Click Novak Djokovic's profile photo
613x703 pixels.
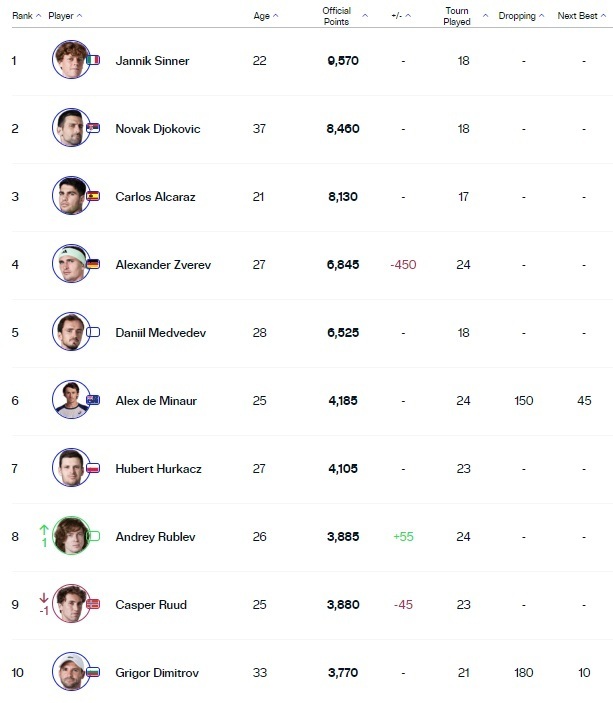(x=70, y=128)
